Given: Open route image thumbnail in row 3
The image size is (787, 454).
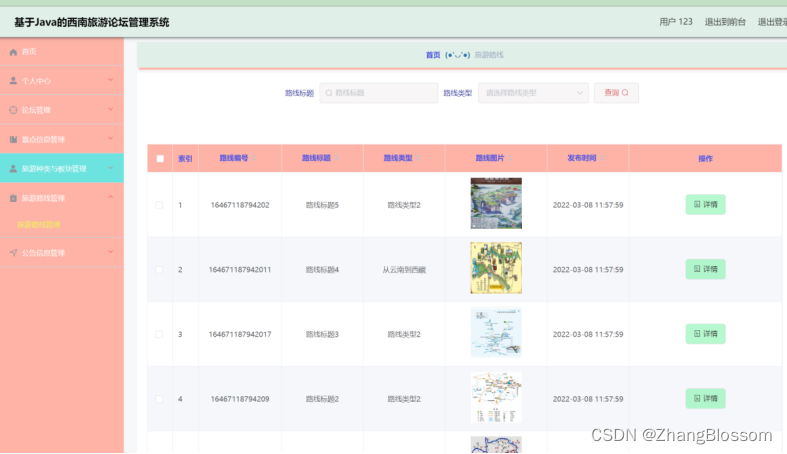Looking at the screenshot, I should pyautogui.click(x=496, y=333).
